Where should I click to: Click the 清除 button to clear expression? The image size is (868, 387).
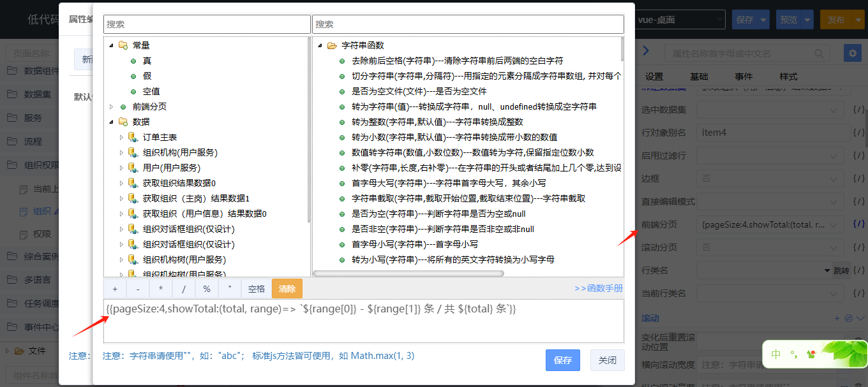click(x=287, y=288)
